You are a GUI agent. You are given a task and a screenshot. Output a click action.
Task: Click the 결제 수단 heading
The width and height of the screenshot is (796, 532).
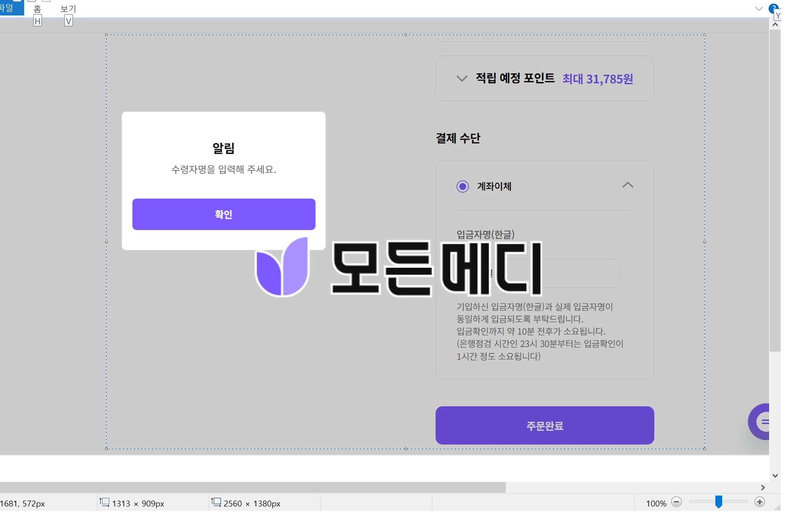click(x=458, y=138)
